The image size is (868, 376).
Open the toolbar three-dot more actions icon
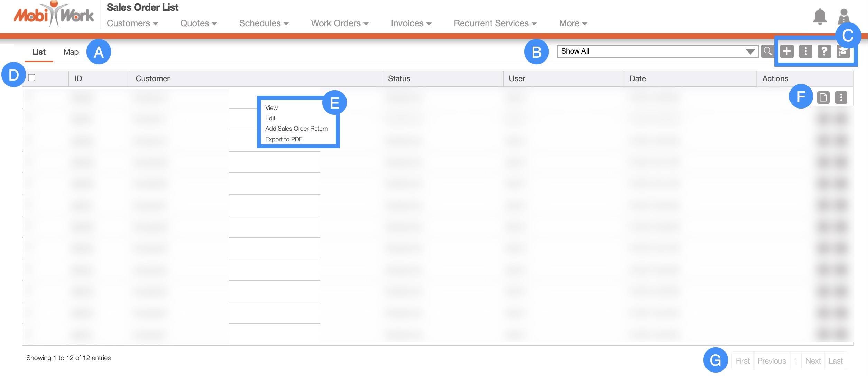coord(805,51)
